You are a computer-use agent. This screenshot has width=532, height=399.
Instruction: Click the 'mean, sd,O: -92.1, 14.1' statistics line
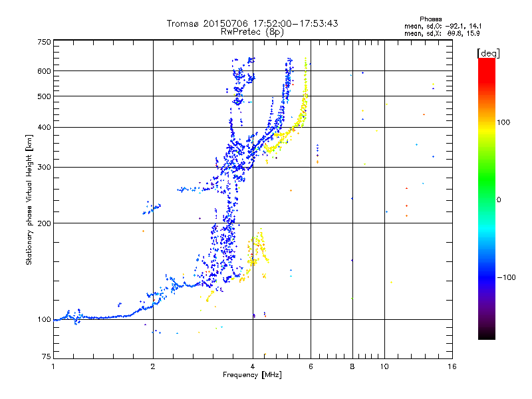tap(443, 26)
